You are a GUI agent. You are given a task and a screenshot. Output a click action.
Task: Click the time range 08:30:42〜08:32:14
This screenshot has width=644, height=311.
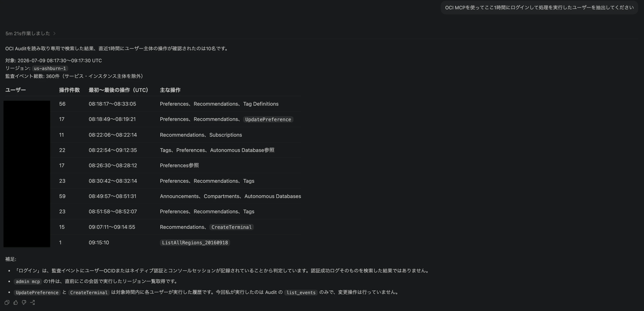pos(113,181)
